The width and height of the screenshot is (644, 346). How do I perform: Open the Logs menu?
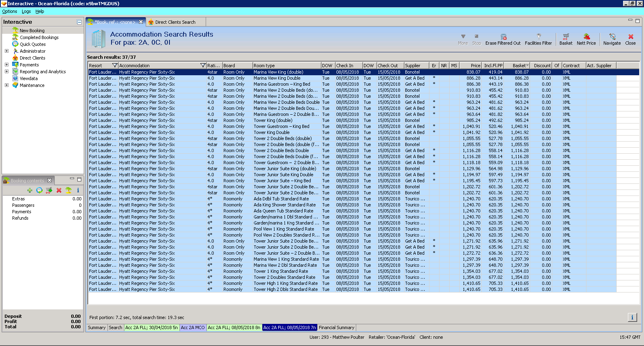point(26,11)
